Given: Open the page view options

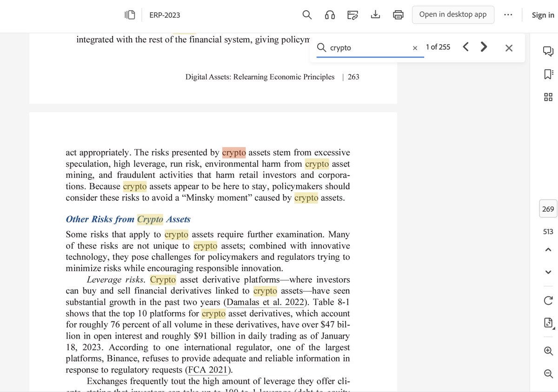Looking at the screenshot, I should (x=548, y=322).
